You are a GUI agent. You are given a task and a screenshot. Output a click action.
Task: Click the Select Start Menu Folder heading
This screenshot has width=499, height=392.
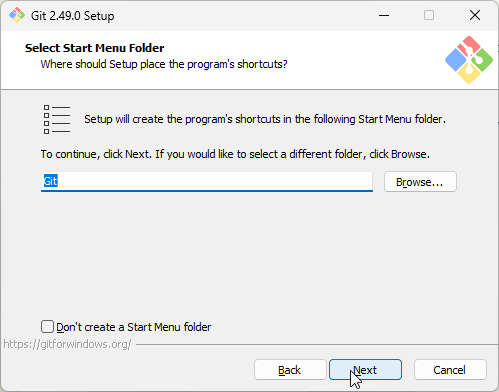pyautogui.click(x=94, y=48)
